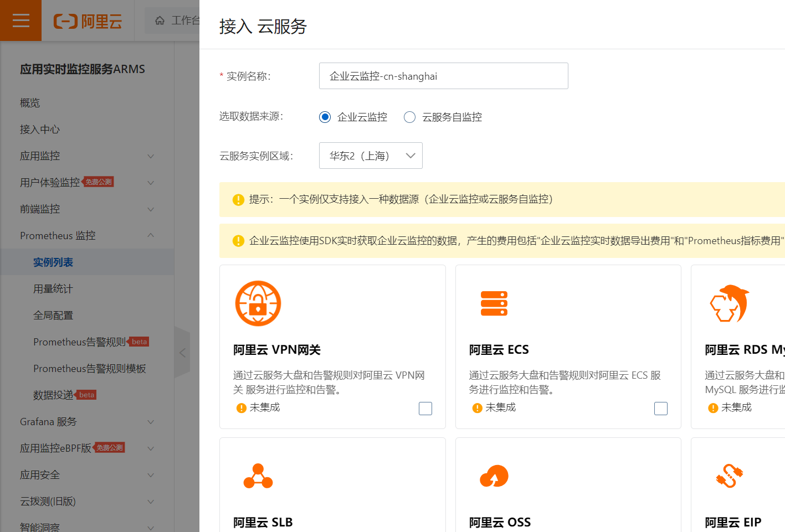Viewport: 785px width, 532px height.
Task: Click beta badge next to Prometheus告警规则
Action: pos(138,342)
